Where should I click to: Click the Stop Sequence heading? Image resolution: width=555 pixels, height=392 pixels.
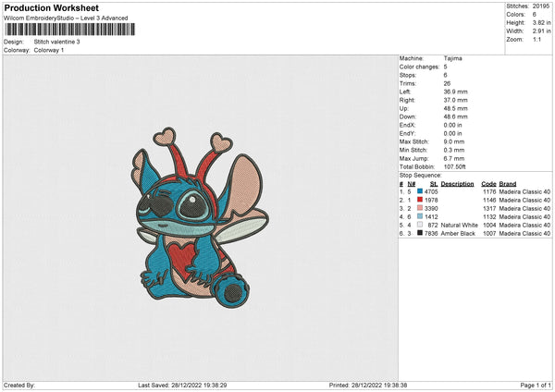coord(420,173)
